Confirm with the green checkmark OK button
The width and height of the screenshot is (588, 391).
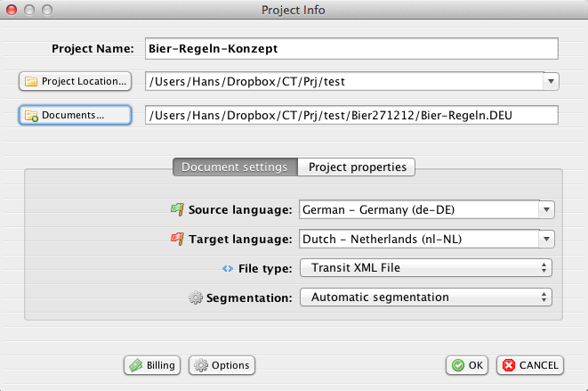pos(467,365)
